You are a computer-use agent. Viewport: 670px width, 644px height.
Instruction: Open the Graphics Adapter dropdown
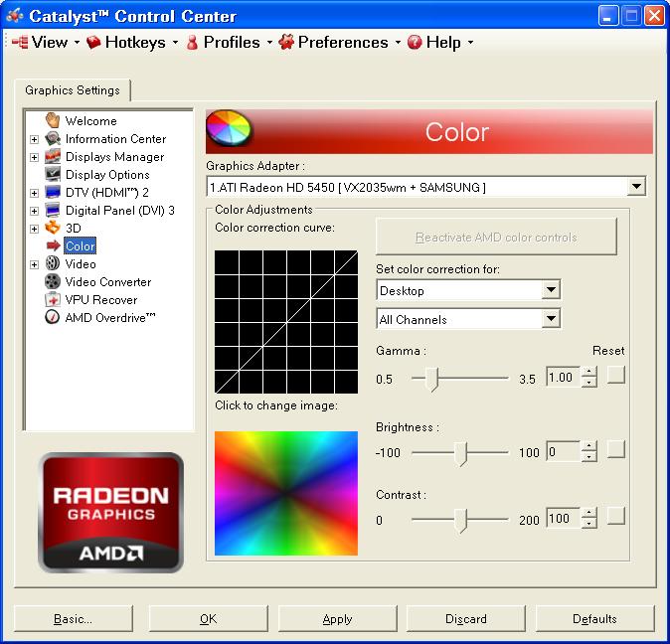(636, 187)
